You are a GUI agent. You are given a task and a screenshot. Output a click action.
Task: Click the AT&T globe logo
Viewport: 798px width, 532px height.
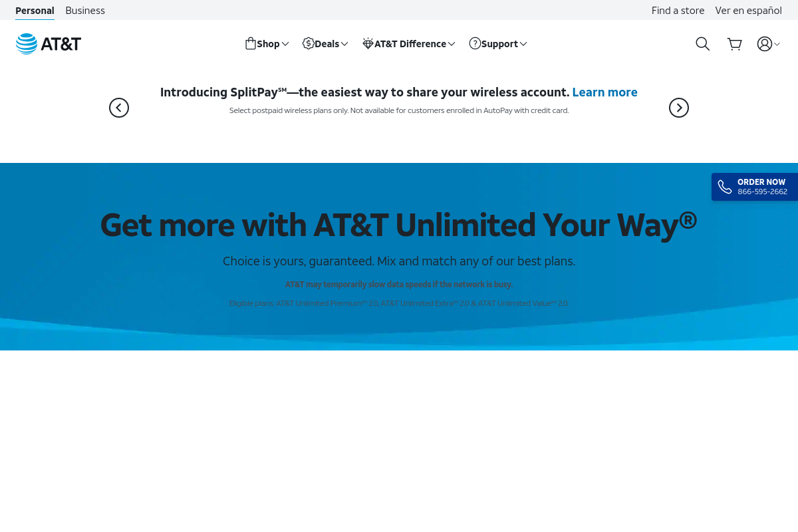27,44
